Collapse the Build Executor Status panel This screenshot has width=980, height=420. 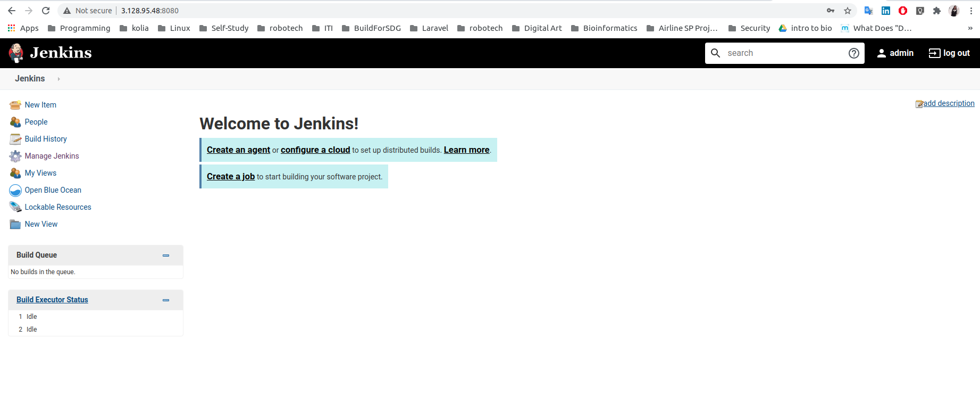[x=166, y=300]
